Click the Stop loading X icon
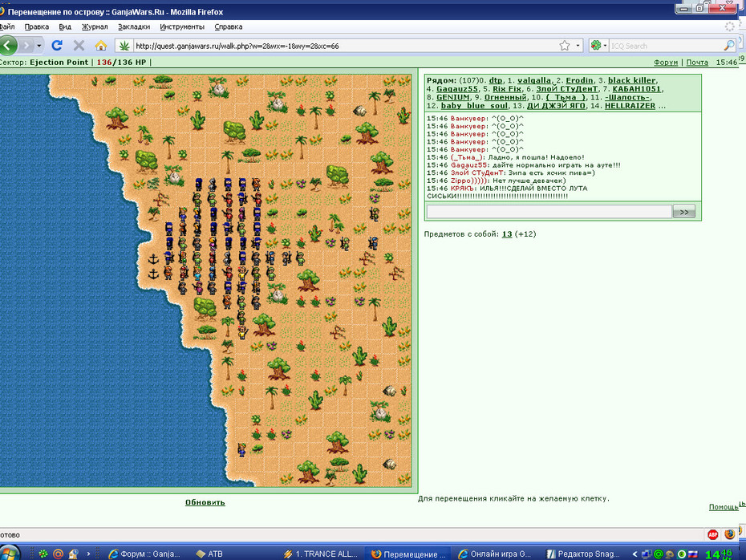The image size is (746, 560). click(79, 46)
